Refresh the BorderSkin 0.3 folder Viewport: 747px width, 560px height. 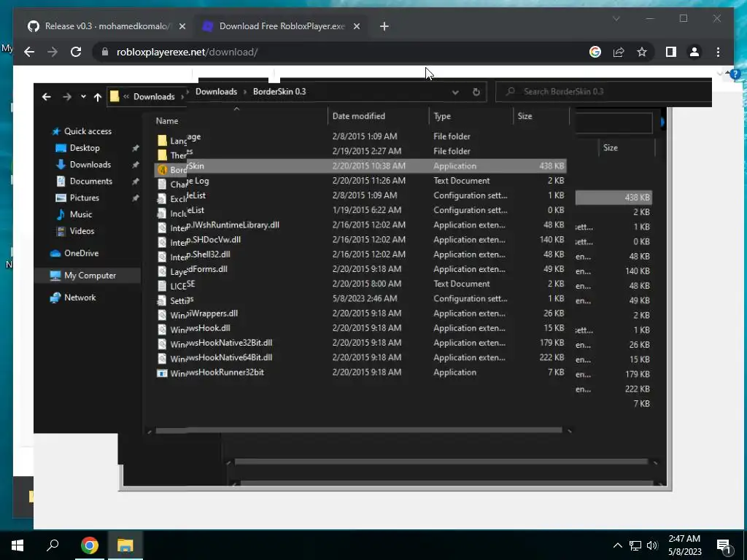click(476, 92)
